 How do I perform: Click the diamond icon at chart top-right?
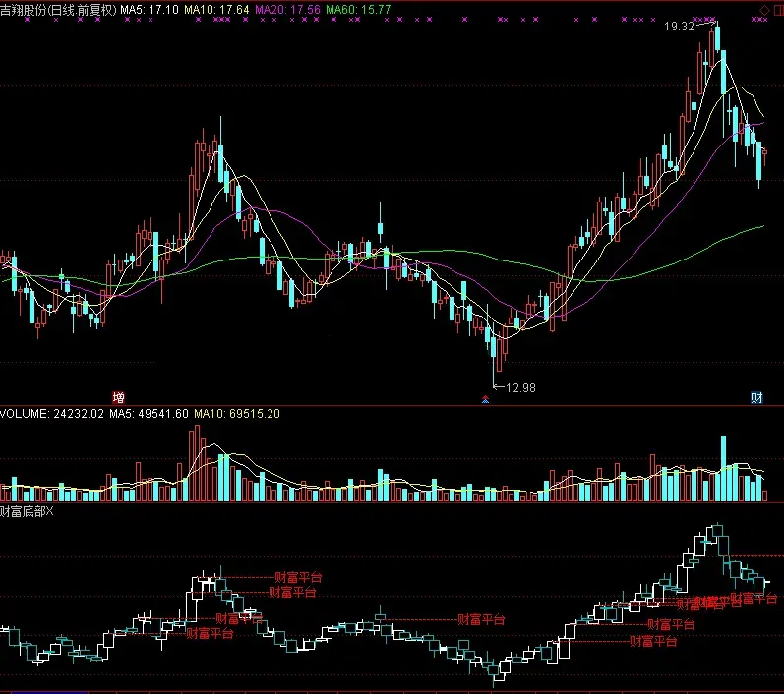(x=764, y=10)
